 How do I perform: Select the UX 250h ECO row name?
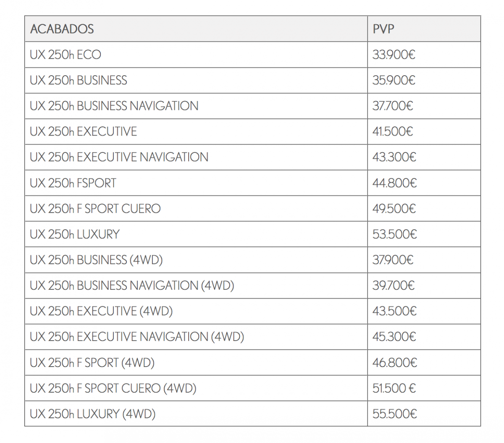[66, 55]
